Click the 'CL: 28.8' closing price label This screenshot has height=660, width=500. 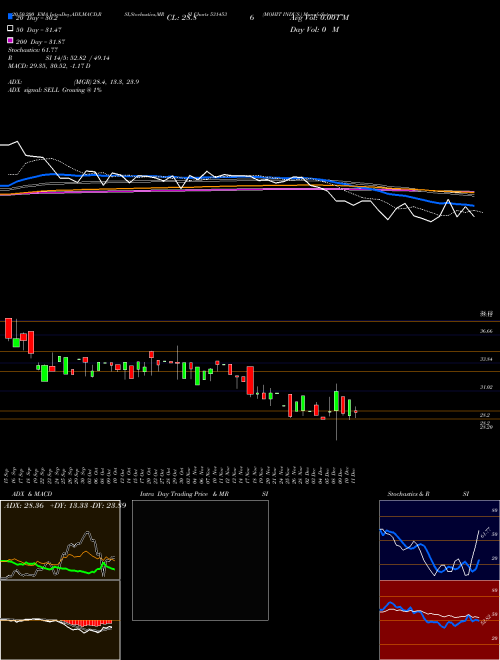point(181,18)
